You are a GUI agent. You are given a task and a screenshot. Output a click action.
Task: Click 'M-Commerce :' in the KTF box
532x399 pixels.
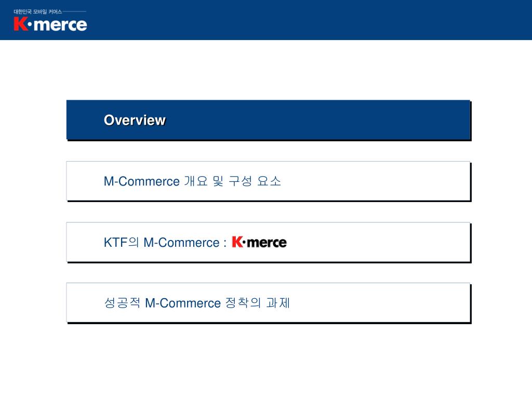tap(185, 243)
